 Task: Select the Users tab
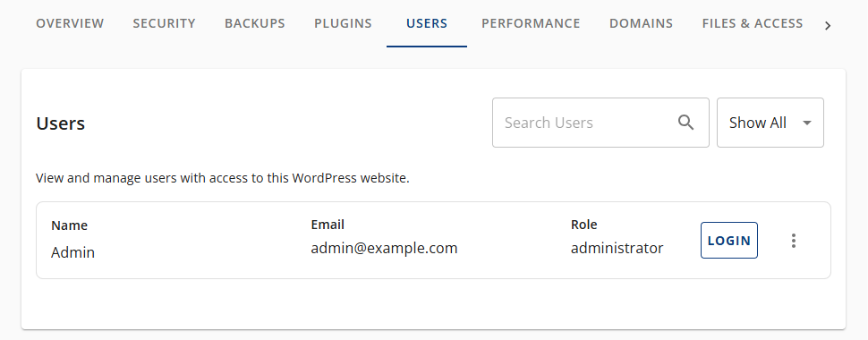tap(427, 23)
